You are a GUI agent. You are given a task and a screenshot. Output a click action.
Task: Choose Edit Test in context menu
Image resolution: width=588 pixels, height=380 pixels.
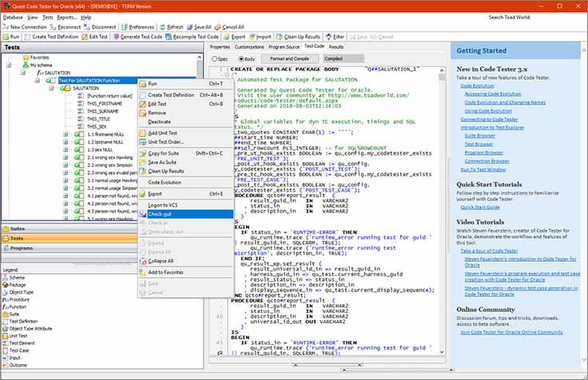185,104
